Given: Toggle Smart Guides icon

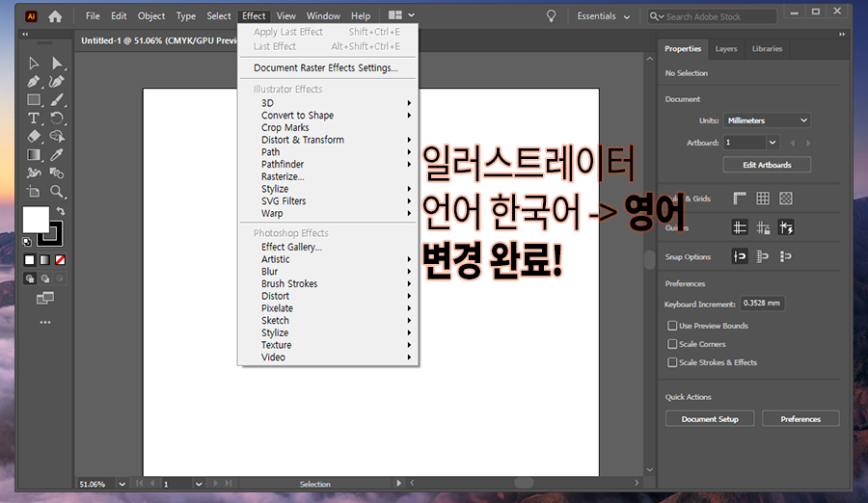Looking at the screenshot, I should (785, 227).
